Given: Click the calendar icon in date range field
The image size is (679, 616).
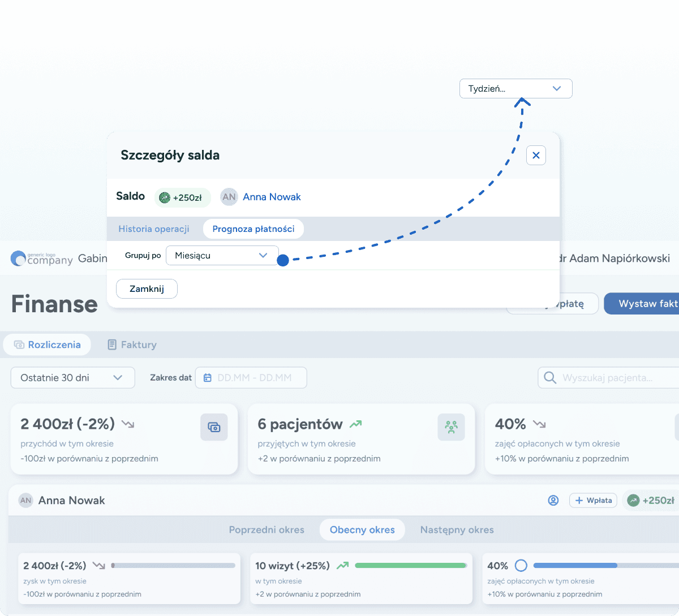Looking at the screenshot, I should point(208,378).
